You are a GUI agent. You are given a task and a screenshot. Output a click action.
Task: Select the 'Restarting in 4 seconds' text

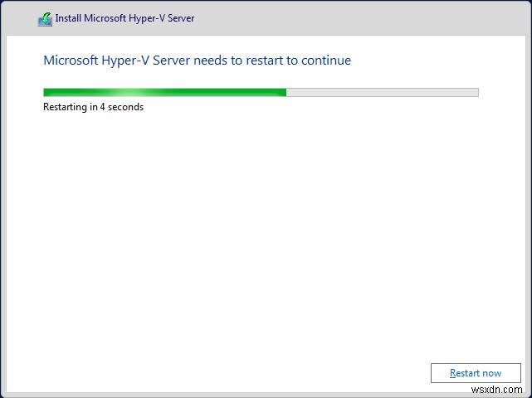pyautogui.click(x=93, y=107)
